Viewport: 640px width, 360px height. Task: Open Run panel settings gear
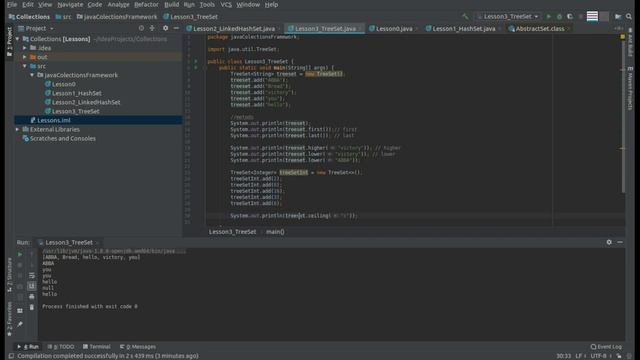(609, 242)
